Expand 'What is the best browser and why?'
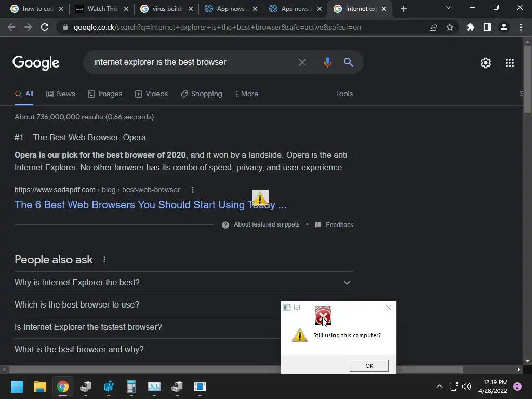The width and height of the screenshot is (532, 399). tap(148, 350)
